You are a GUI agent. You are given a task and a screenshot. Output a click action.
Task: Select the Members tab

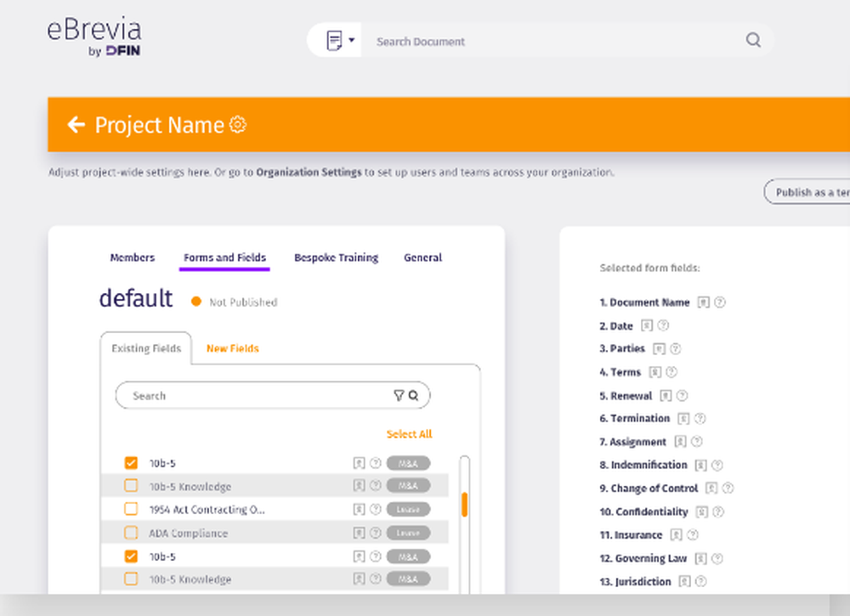[x=132, y=257]
